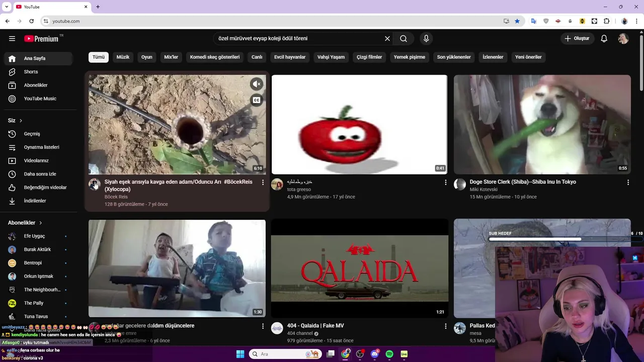
Task: Select the Yemek pişirme chip
Action: coord(410,57)
